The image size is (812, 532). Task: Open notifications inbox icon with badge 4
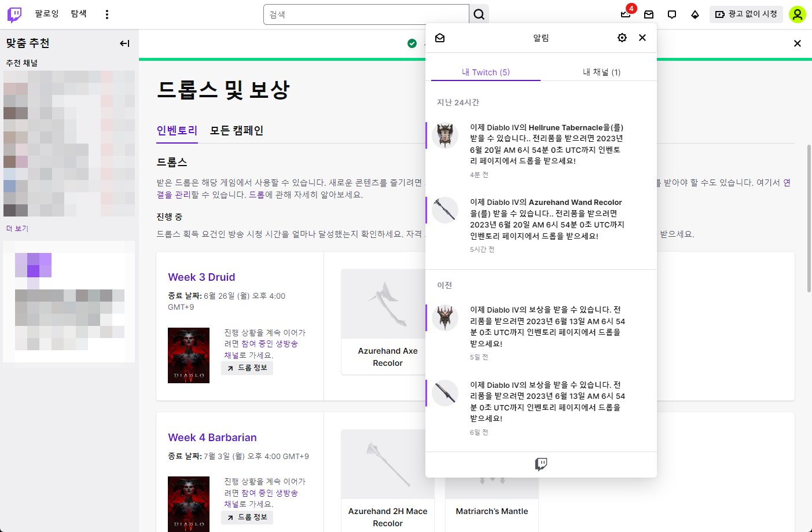[626, 14]
